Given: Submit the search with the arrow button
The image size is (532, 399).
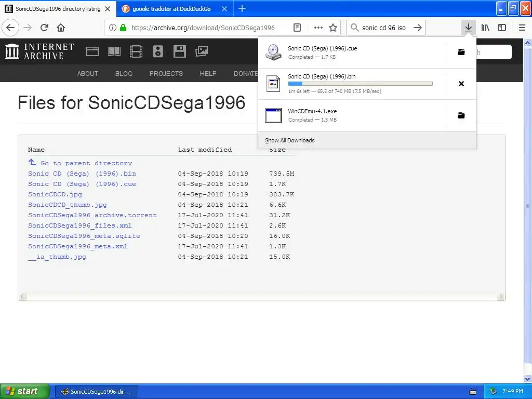Looking at the screenshot, I should pos(418,28).
